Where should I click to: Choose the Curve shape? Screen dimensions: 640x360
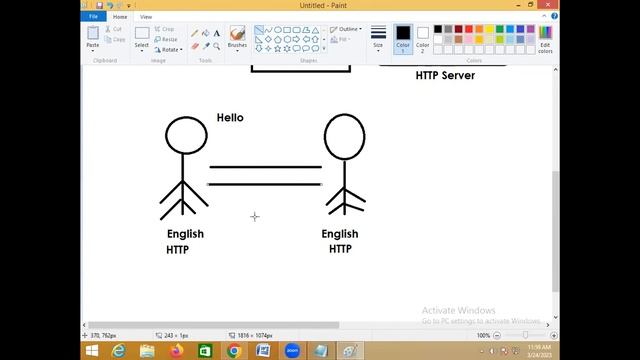click(268, 30)
